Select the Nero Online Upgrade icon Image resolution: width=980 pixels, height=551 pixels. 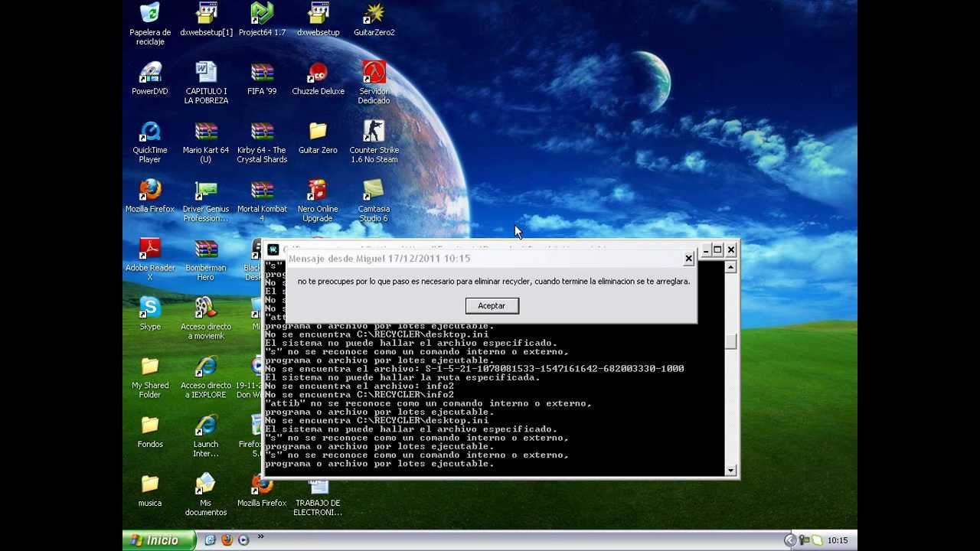pyautogui.click(x=318, y=201)
